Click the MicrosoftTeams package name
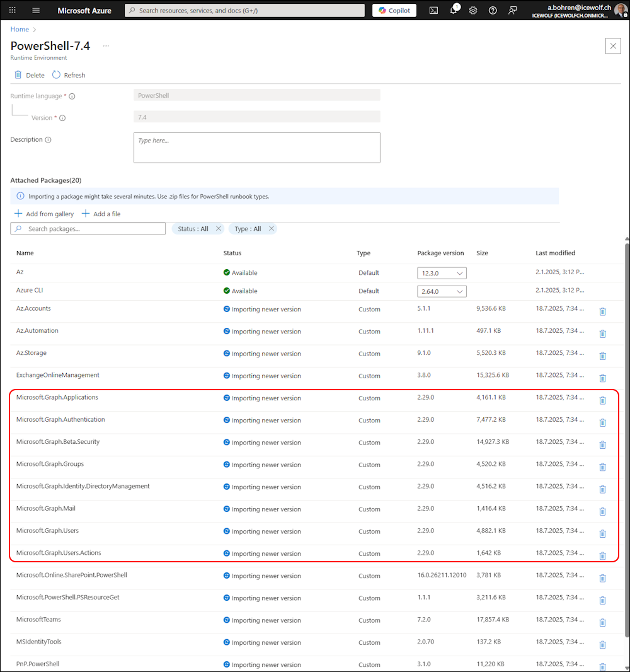The height and width of the screenshot is (672, 630). click(x=38, y=619)
